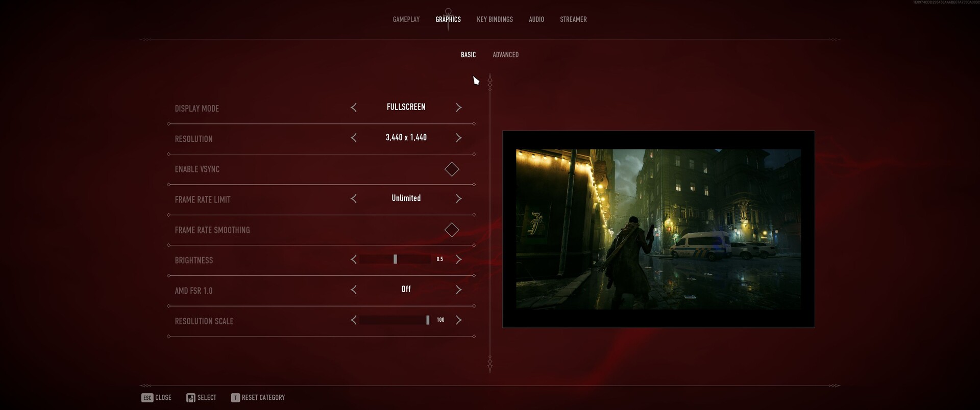Click left arrow for AMD FSR 1.0

coord(354,290)
